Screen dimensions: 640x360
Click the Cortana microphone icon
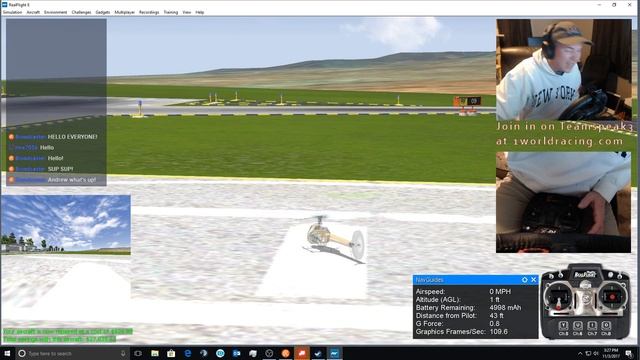coord(123,353)
